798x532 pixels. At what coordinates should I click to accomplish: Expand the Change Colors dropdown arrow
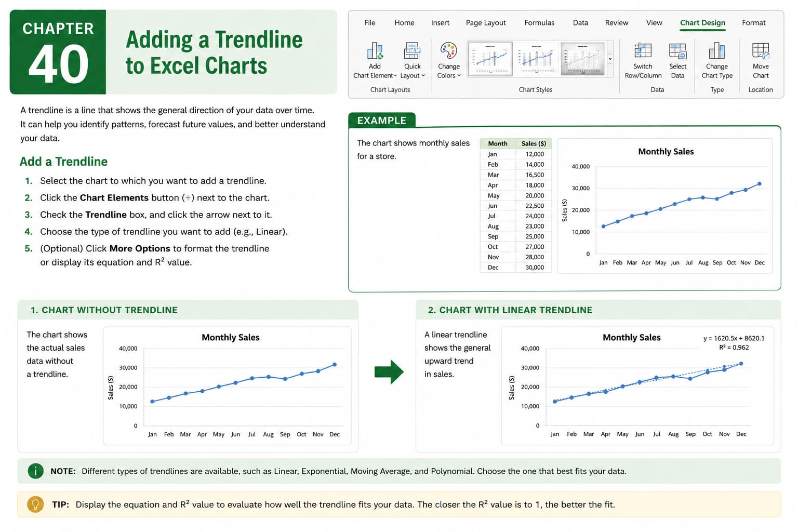[x=459, y=76]
